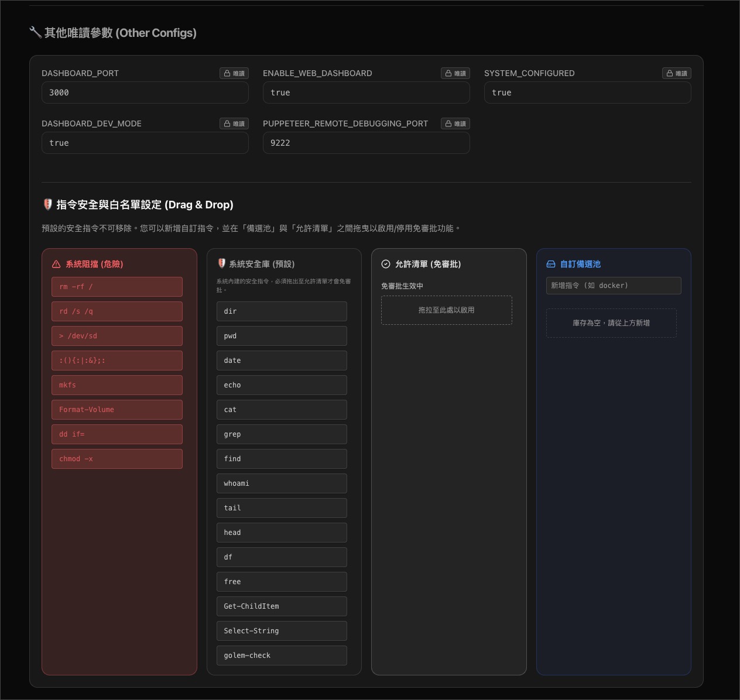Click the lock badge for DASHBOARD_DEV_MODE
Viewport: 740px width, 700px height.
tap(234, 123)
